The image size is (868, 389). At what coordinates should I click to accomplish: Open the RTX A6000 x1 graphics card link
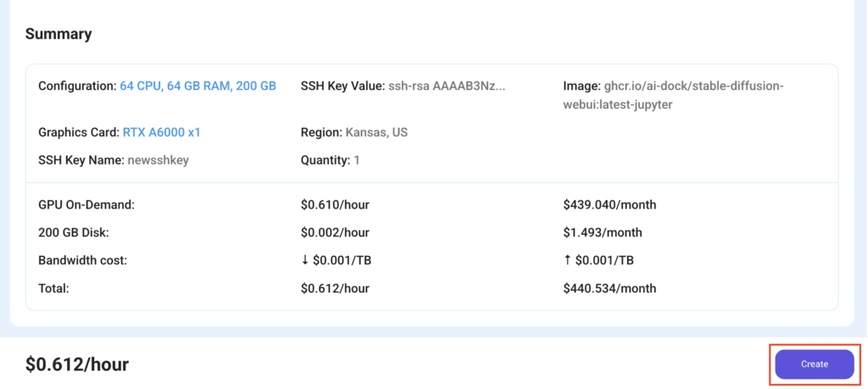(x=162, y=132)
